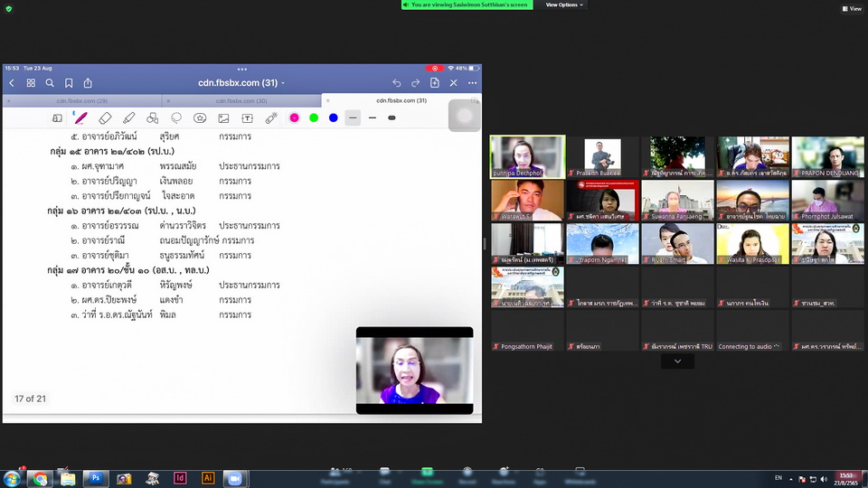Tap the back arrow in GoodNotes
Viewport: 868px width, 488px height.
(x=12, y=83)
